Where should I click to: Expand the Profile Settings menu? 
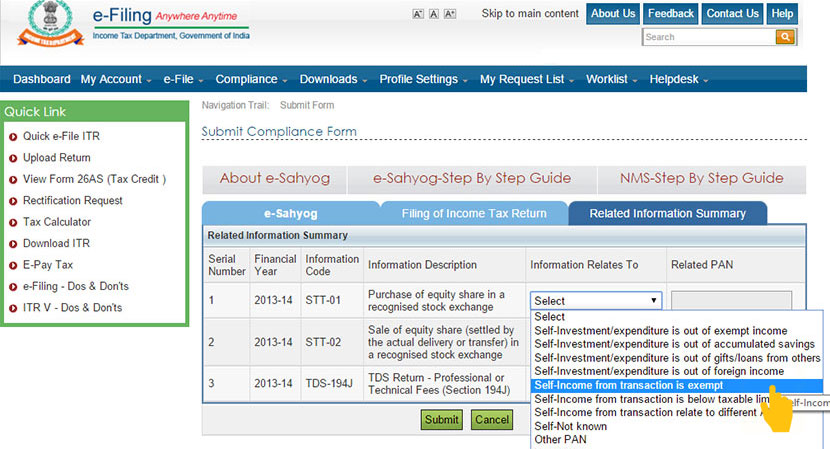(423, 79)
